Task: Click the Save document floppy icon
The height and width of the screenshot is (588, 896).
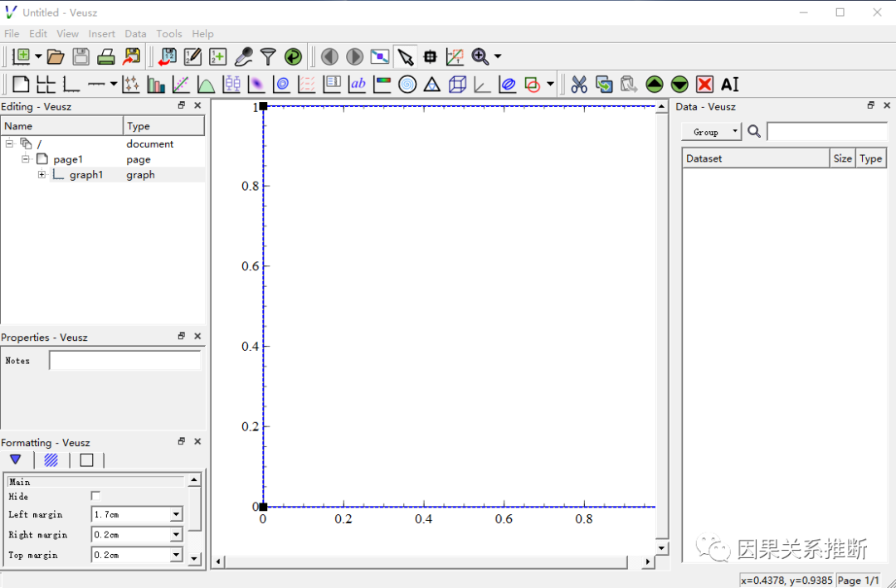Action: [81, 56]
